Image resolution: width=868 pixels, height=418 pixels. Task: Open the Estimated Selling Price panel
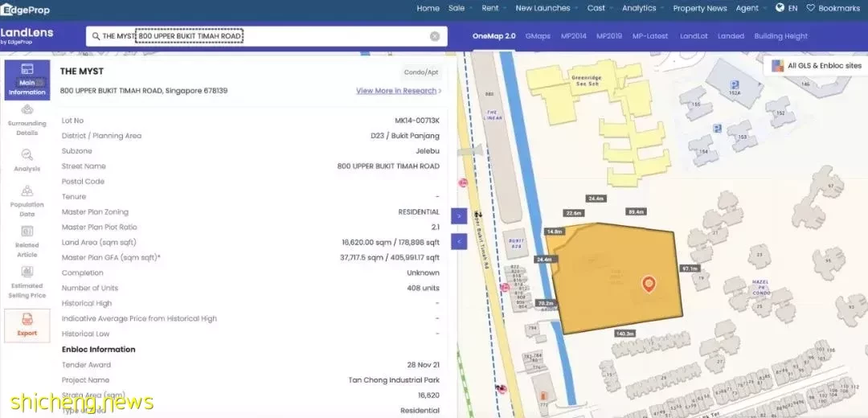(x=27, y=282)
